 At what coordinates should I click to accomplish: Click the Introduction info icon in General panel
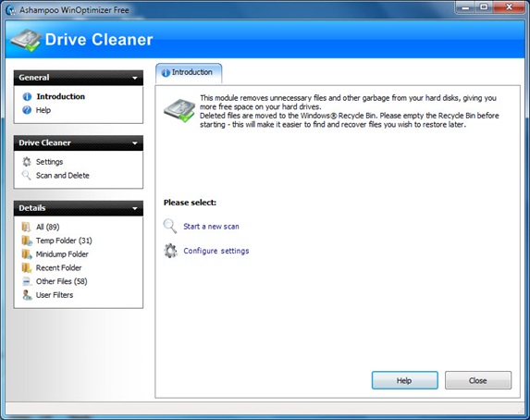(27, 97)
